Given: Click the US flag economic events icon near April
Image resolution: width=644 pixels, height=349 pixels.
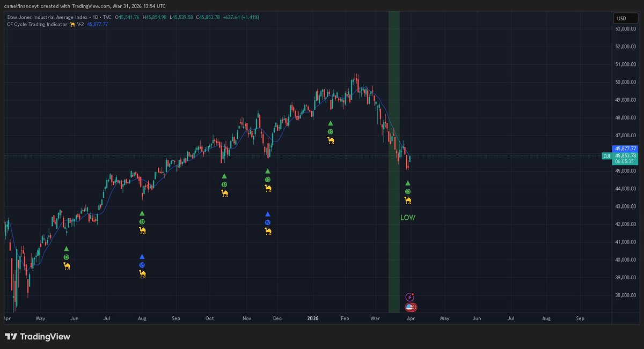Looking at the screenshot, I should (410, 307).
